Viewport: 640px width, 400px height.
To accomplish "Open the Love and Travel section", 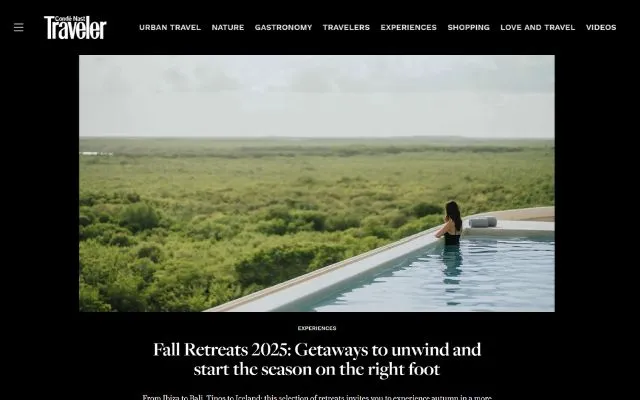I will (x=538, y=27).
